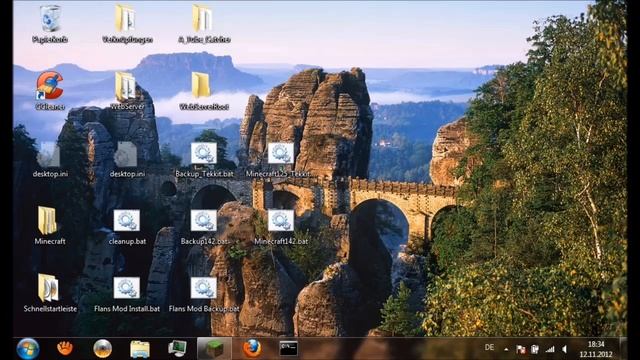This screenshot has height=360, width=640.
Task: Click the Show desktop button at the taskbar end
Action: coord(623,349)
